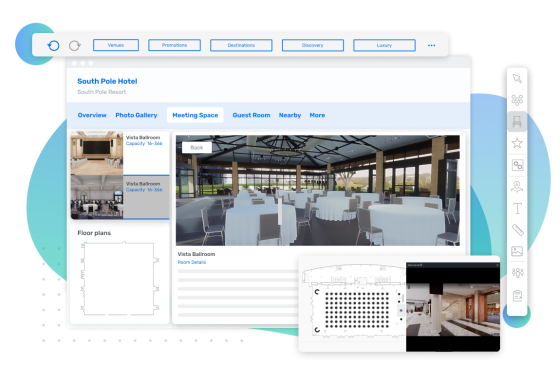Screen dimensions: 560x365
Task: Switch to the Overview tab
Action: click(x=92, y=115)
